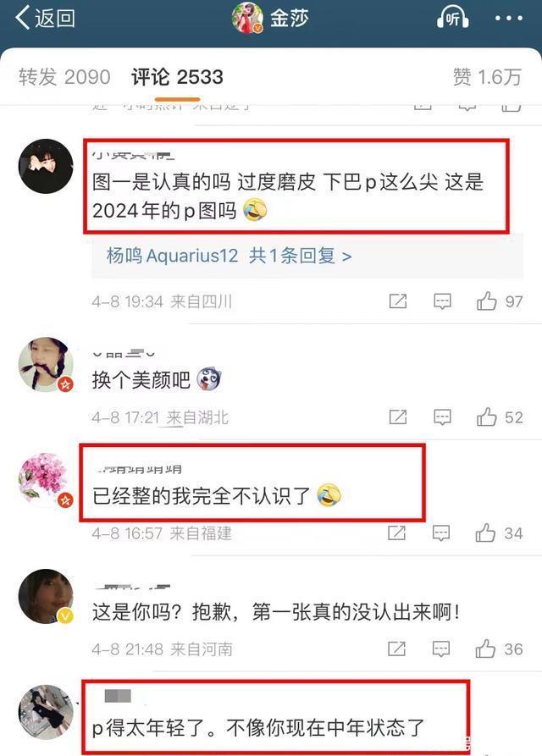
Task: Repost the Sichuan 19:34 comment
Action: [x=398, y=301]
